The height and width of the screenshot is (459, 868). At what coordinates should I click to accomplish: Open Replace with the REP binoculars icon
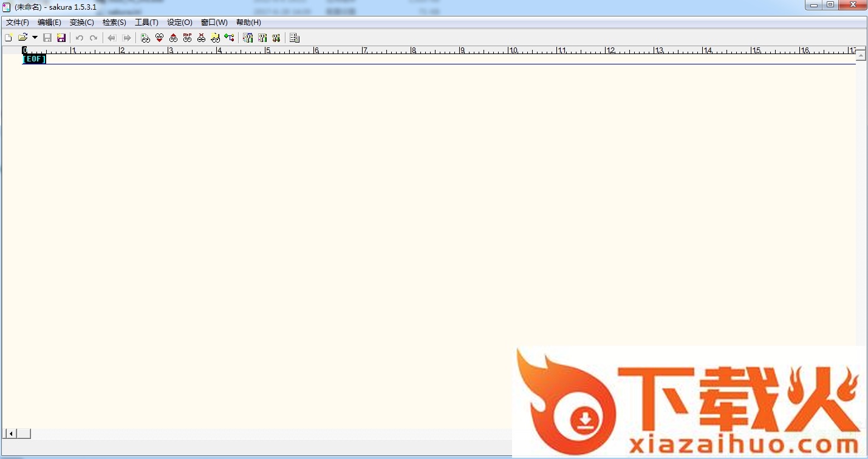[x=187, y=38]
